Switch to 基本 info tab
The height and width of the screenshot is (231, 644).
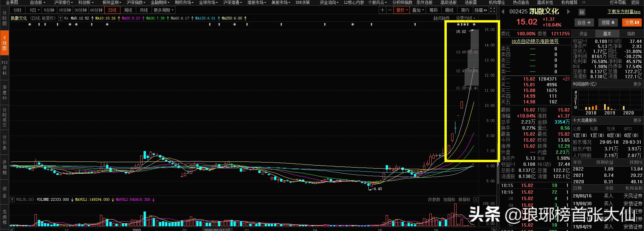[x=607, y=34]
